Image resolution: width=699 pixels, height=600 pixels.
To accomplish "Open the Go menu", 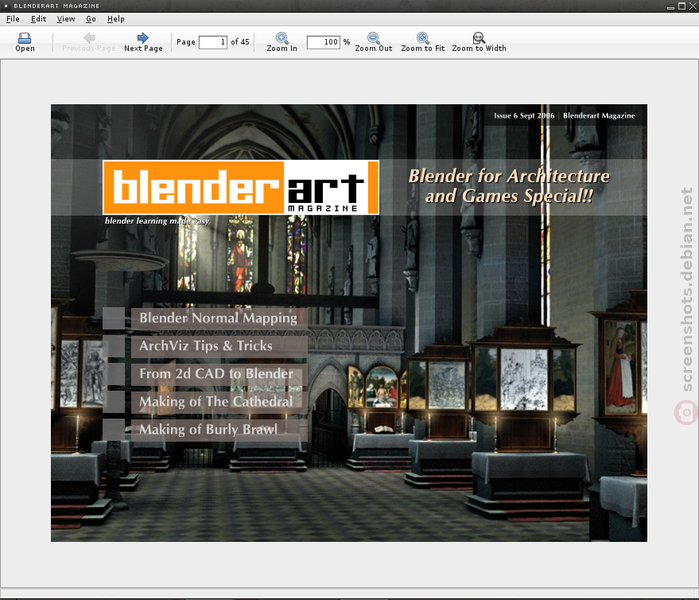I will [x=91, y=19].
